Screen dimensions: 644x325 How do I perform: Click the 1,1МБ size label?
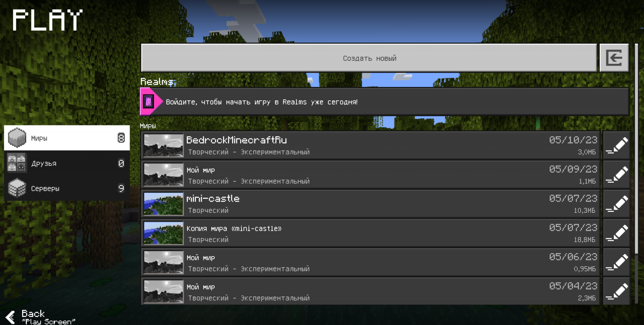tap(587, 181)
